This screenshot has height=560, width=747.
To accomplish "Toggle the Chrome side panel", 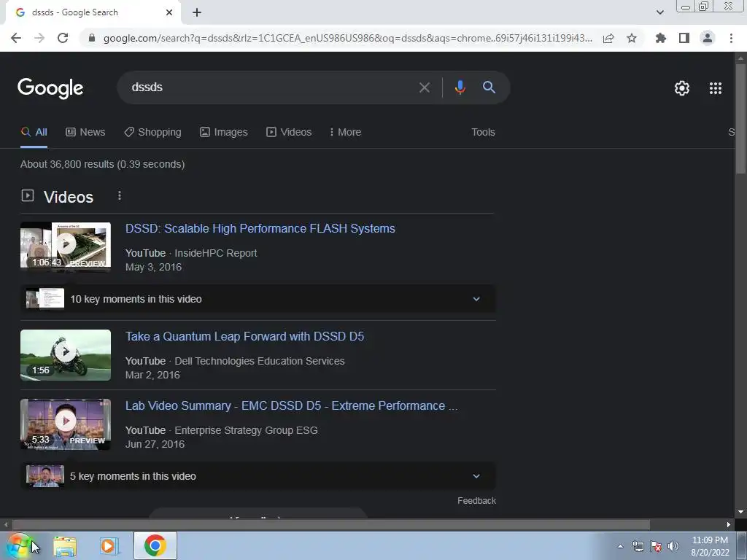I will pyautogui.click(x=684, y=38).
